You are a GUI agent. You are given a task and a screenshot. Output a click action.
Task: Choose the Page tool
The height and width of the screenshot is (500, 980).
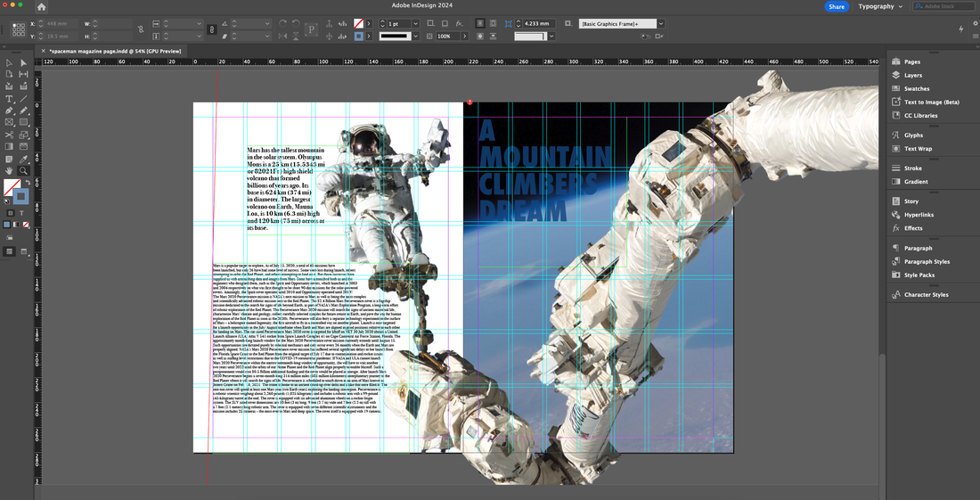[x=9, y=74]
